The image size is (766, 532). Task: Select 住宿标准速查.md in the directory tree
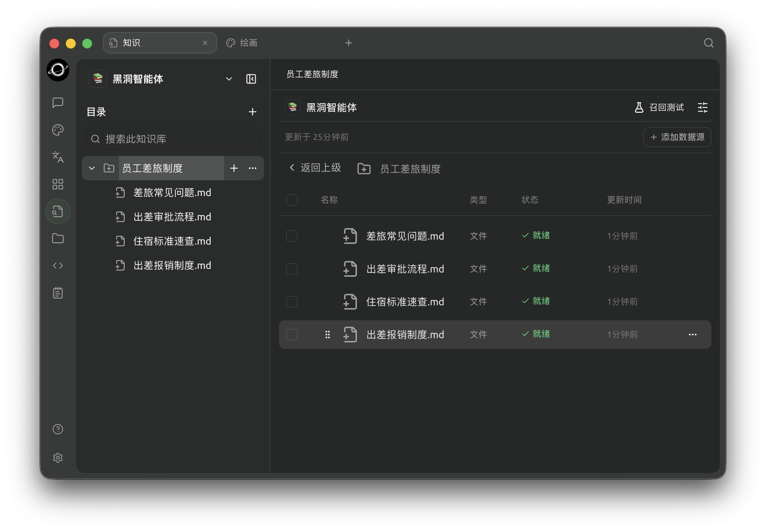click(x=173, y=241)
